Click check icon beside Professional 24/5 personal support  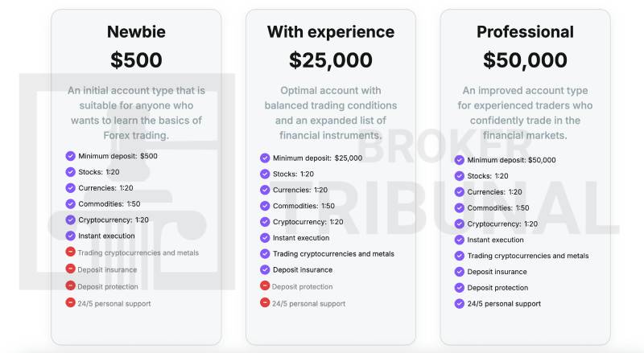coord(460,304)
